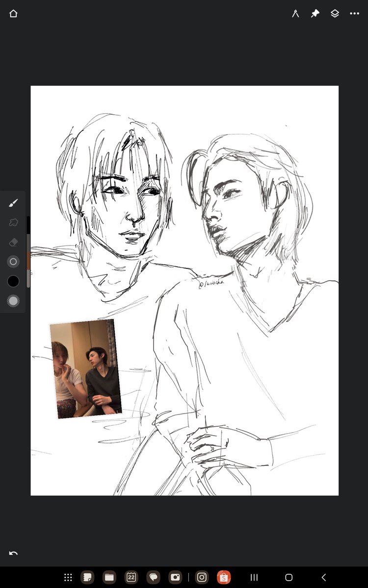The height and width of the screenshot is (588, 368).
Task: Select the paintbrush tool
Action: 13,203
